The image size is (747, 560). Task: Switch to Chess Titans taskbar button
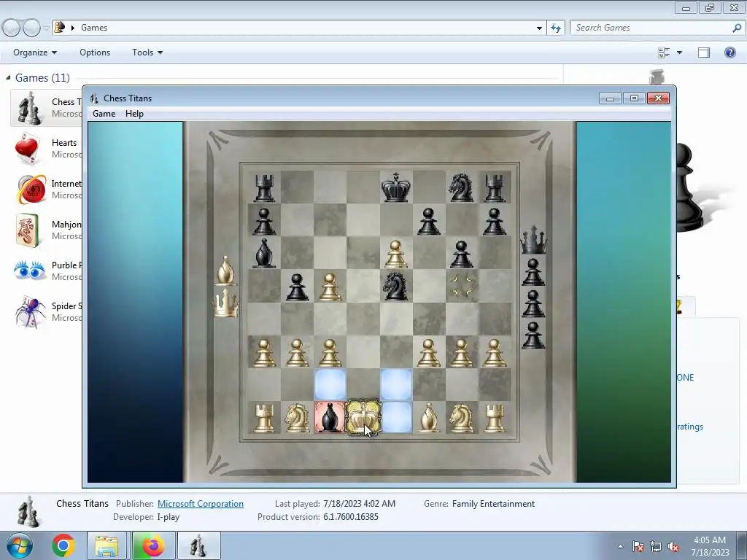198,545
